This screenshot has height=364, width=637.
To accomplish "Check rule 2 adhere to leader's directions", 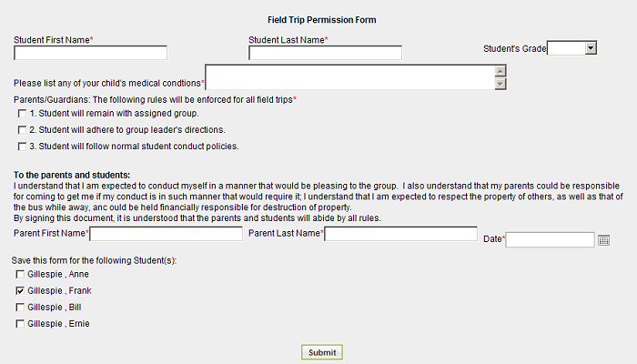I will (22, 130).
